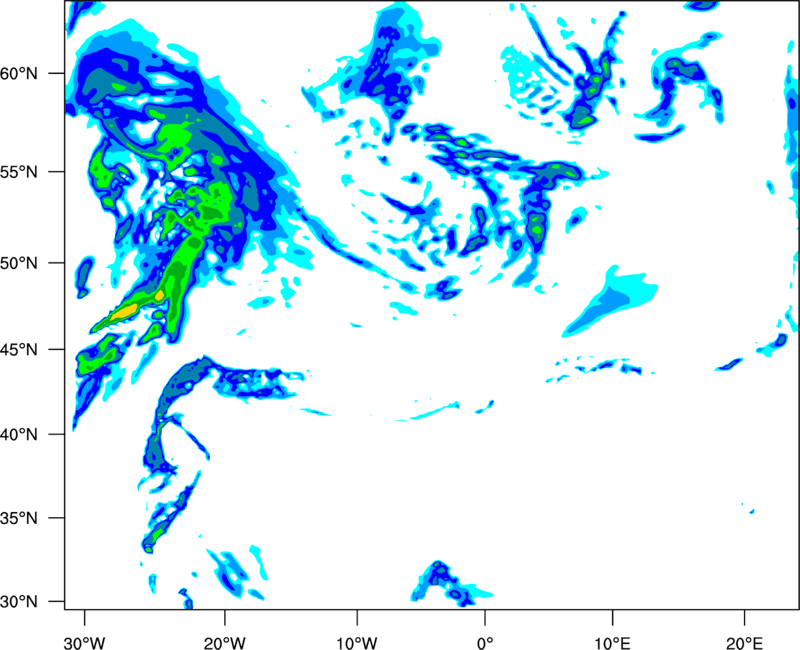The height and width of the screenshot is (650, 800).
Task: Click the 20°E longitude axis label
Action: 744,642
